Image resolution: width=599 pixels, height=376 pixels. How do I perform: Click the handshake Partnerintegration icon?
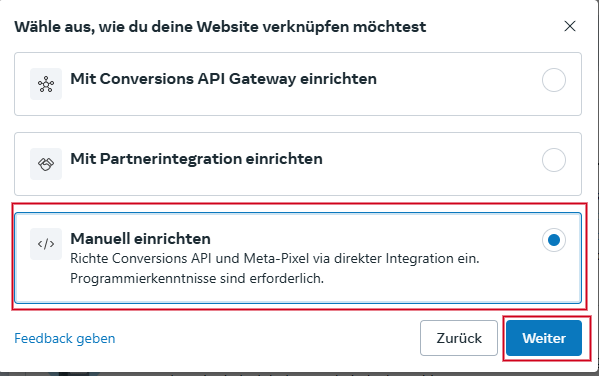point(46,164)
